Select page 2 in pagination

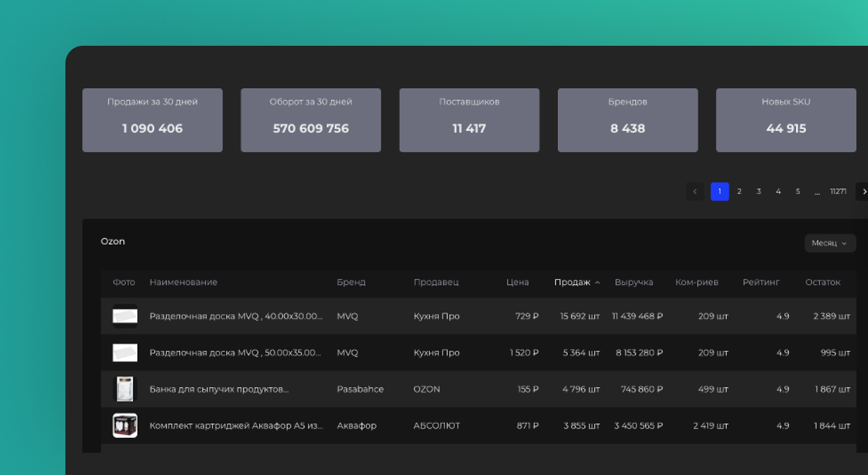pyautogui.click(x=739, y=192)
